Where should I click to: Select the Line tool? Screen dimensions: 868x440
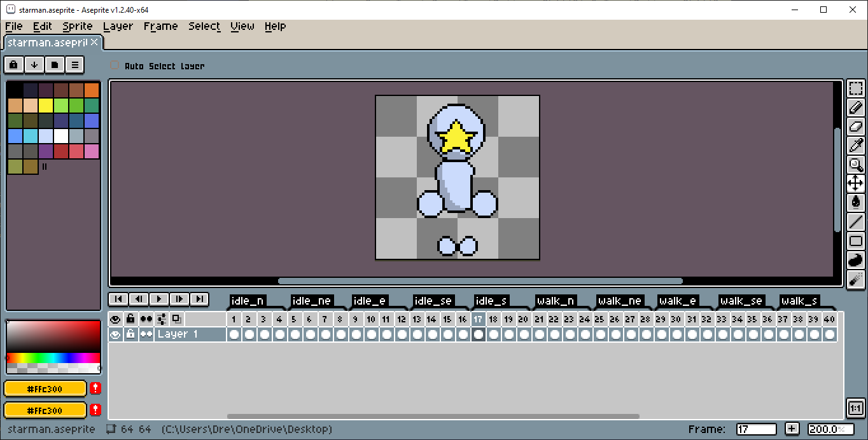click(856, 221)
